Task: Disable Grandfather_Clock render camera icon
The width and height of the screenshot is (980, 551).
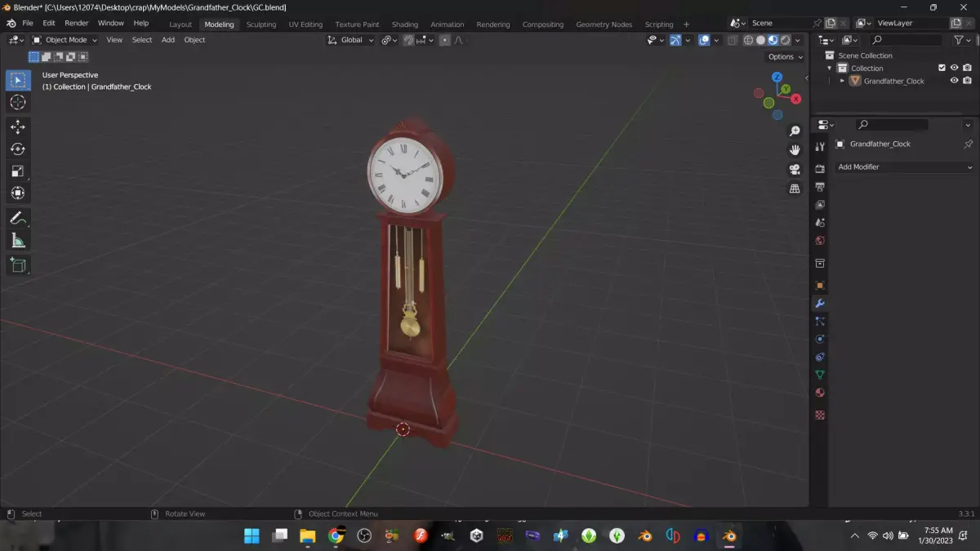Action: 967,81
